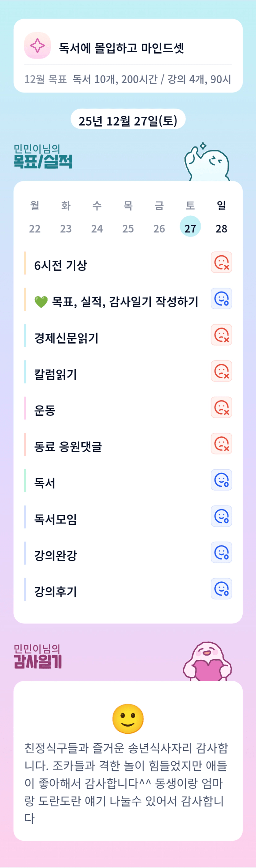Click the pink heart-holding mascot
Viewport: 256px width, 868px height.
click(x=208, y=662)
